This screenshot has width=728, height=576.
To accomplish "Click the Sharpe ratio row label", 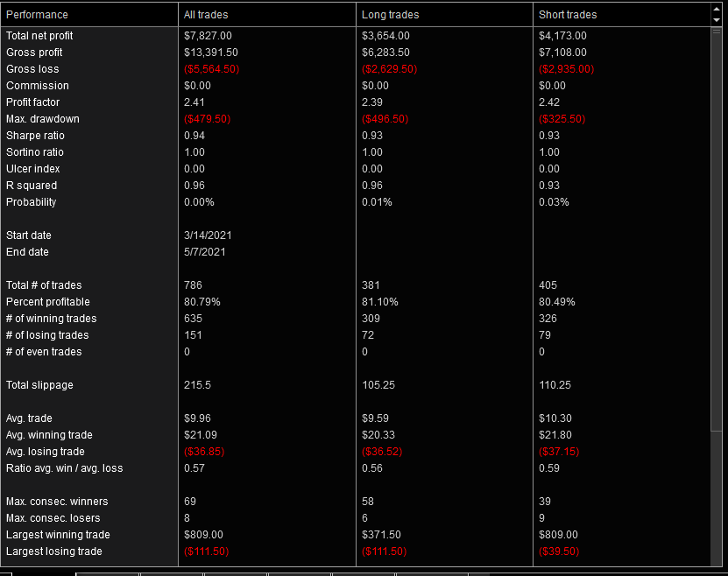I will coord(35,136).
